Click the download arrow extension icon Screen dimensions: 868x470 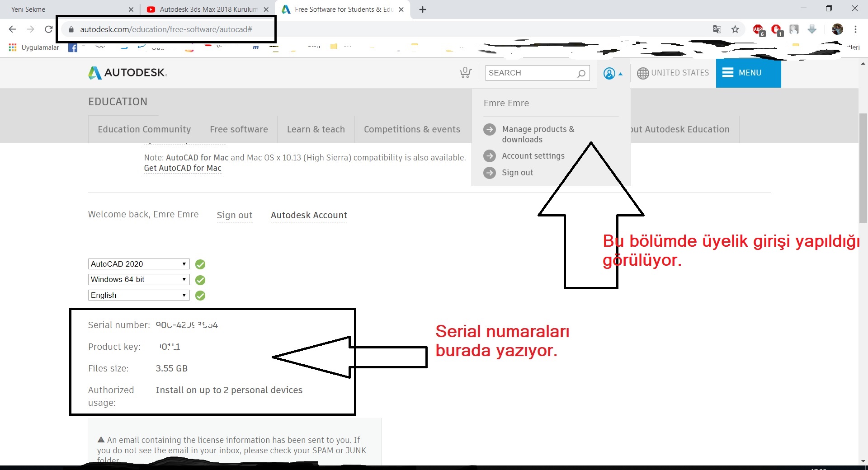pyautogui.click(x=812, y=29)
